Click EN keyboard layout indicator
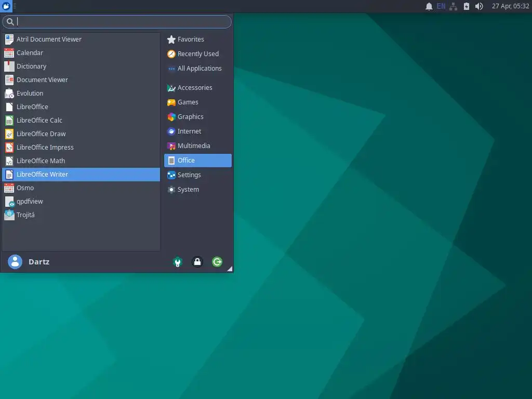This screenshot has height=399, width=532. pyautogui.click(x=441, y=6)
